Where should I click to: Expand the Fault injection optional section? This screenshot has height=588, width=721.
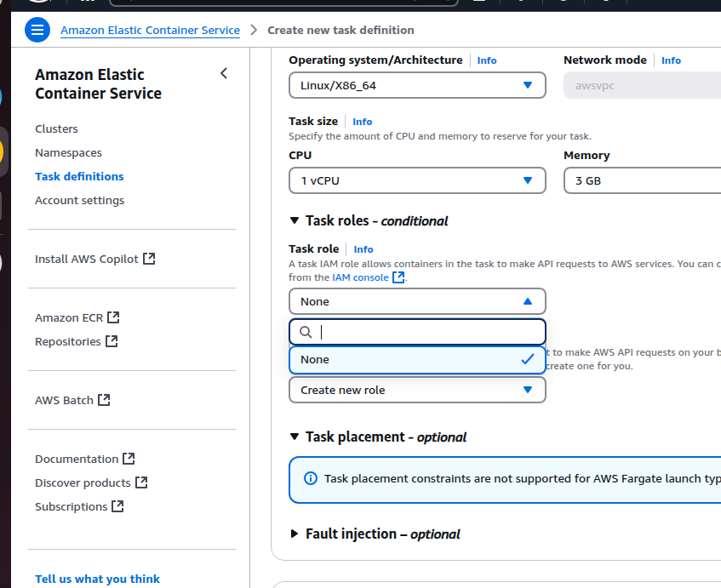295,534
